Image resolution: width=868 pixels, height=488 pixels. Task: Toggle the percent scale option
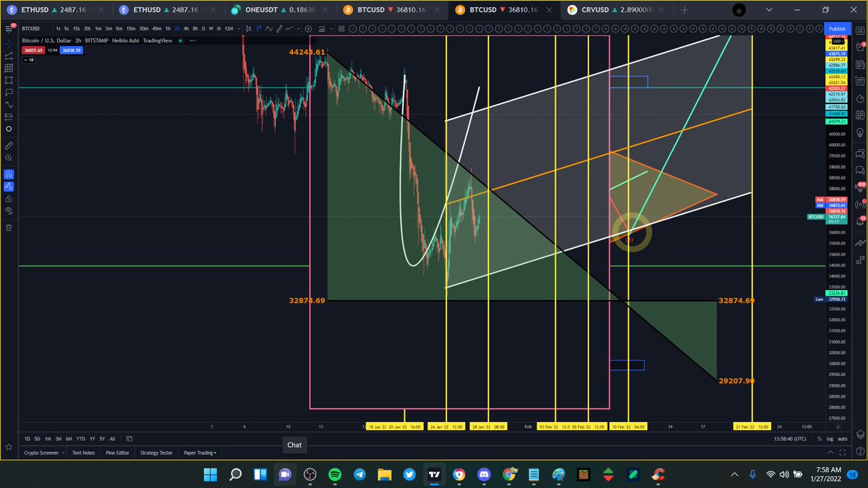820,439
